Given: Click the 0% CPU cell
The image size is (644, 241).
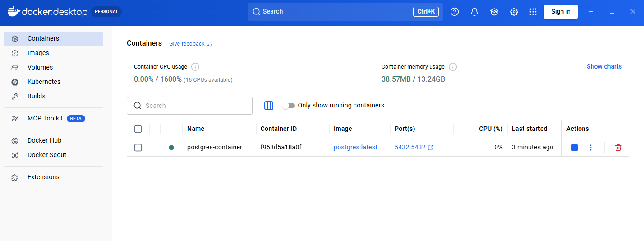Looking at the screenshot, I should point(498,147).
